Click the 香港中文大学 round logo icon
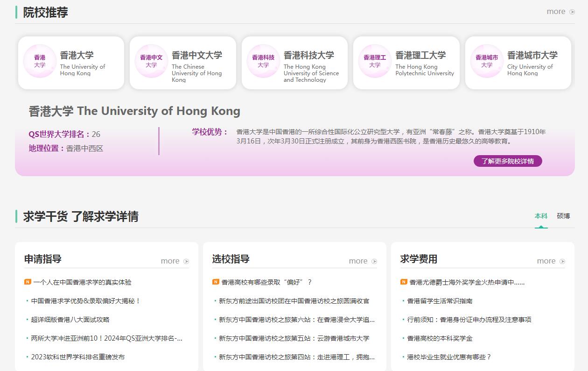Viewport: 588px width, 371px height. pos(151,61)
